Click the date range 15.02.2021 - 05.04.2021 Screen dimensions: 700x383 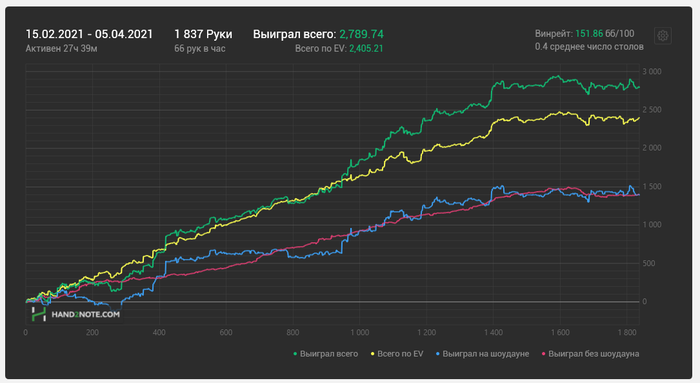[x=89, y=34]
